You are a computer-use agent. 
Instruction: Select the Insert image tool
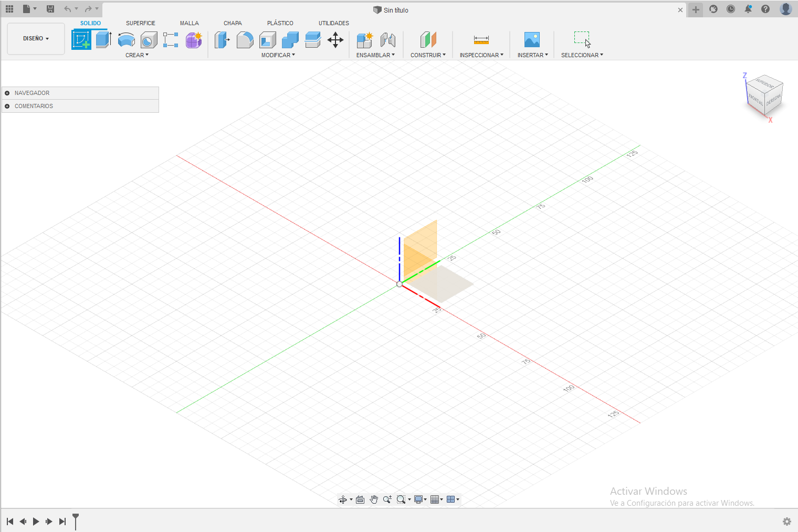[x=532, y=40]
